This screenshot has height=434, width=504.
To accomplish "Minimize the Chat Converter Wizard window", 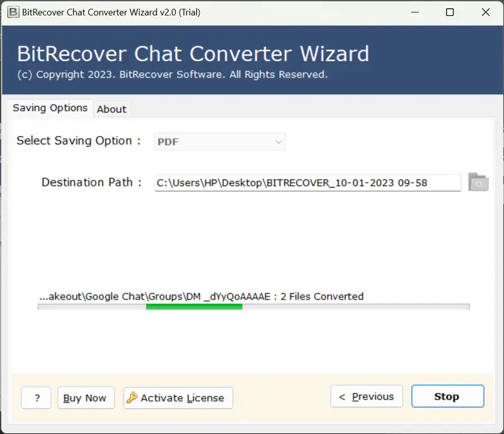I will (x=415, y=12).
